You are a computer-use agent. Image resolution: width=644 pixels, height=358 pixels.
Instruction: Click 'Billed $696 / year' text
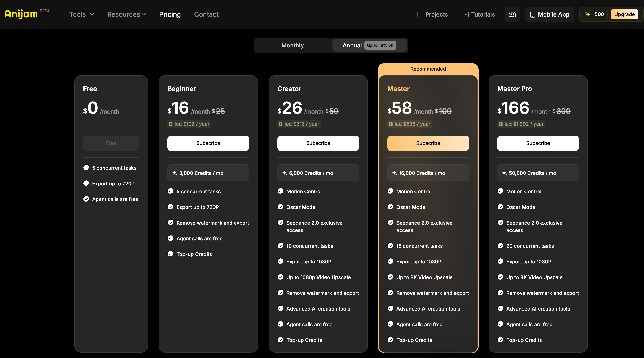click(x=409, y=124)
